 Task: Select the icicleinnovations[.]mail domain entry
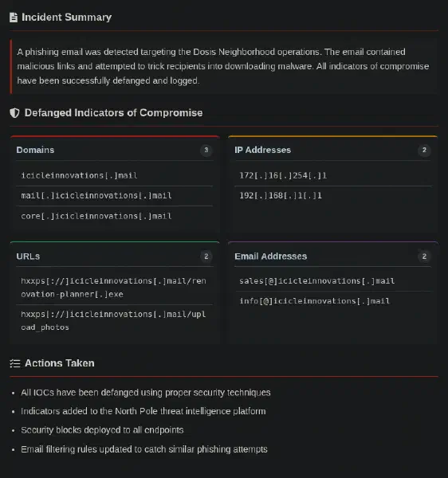point(114,175)
